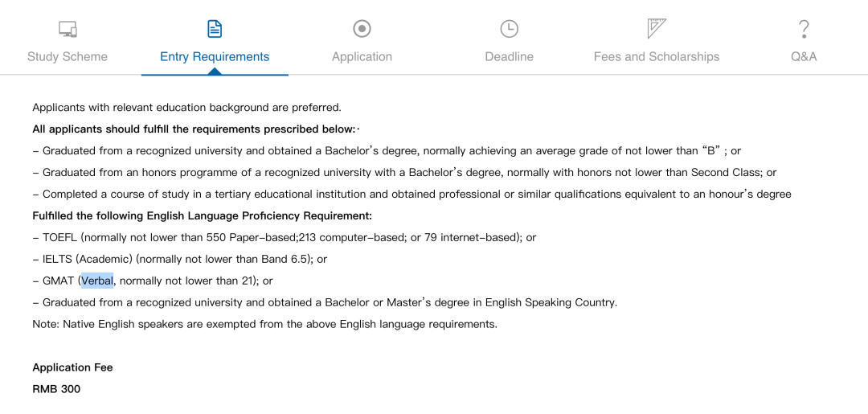Click the active tab's triangle pointer indicator

tap(215, 72)
